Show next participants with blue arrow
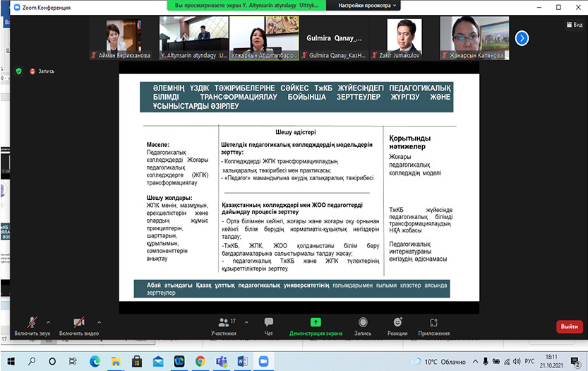The width and height of the screenshot is (588, 371). point(522,37)
